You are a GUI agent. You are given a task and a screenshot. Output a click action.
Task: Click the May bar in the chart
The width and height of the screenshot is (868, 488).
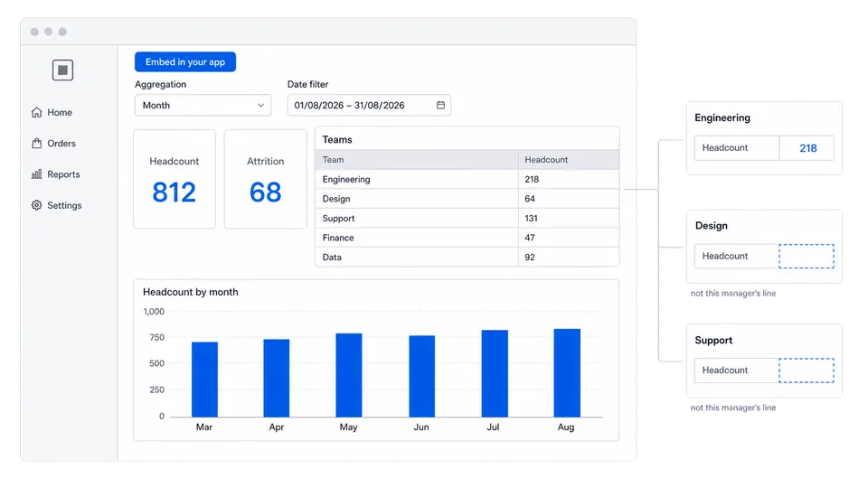point(349,375)
